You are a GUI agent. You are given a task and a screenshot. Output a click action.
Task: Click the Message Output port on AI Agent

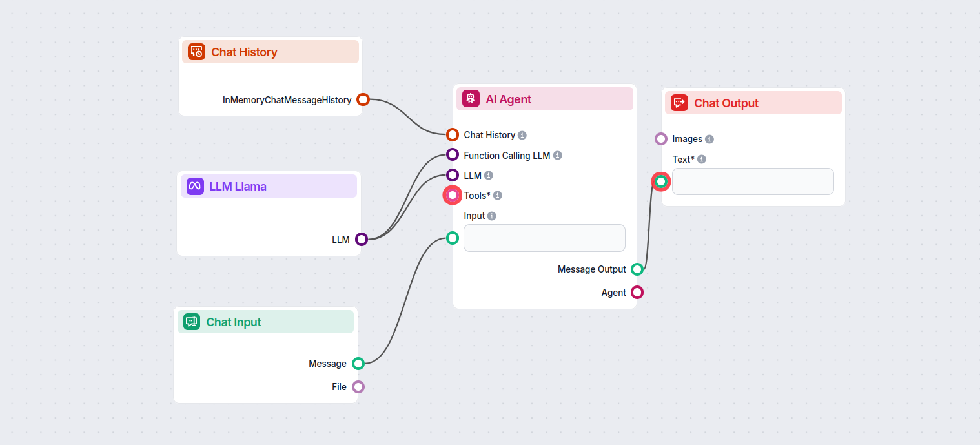click(x=637, y=269)
